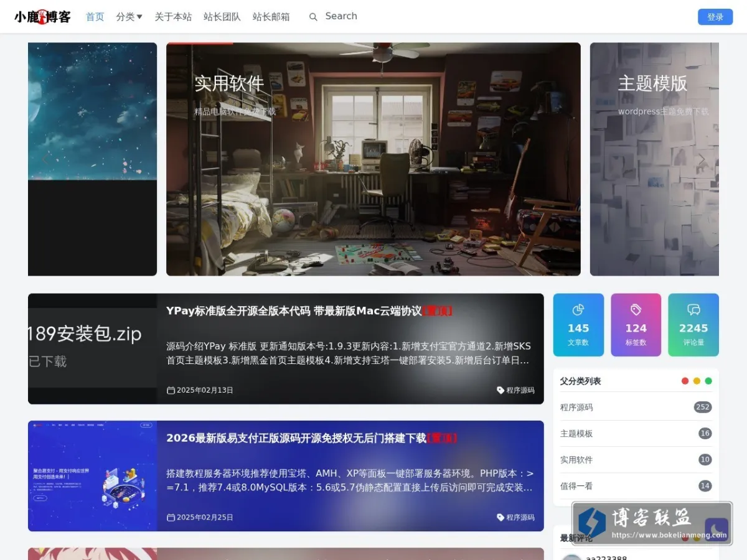This screenshot has width=747, height=560.
Task: Expand the 分类 dropdown menu
Action: 129,17
